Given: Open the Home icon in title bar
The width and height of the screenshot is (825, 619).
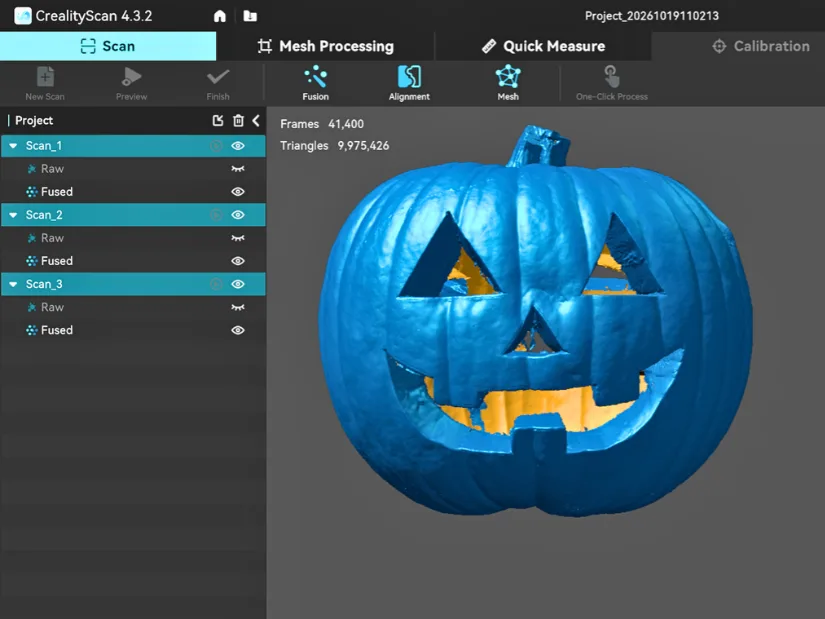Looking at the screenshot, I should pos(219,16).
